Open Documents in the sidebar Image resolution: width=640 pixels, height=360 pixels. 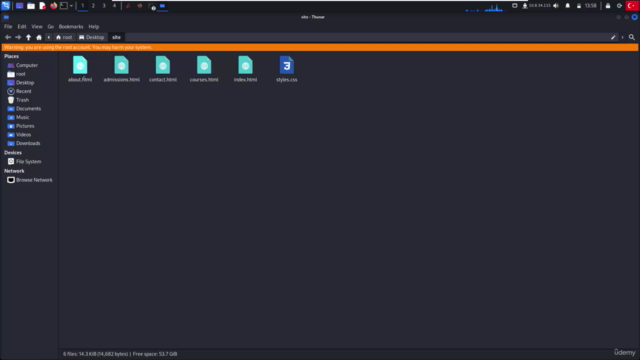tap(29, 109)
